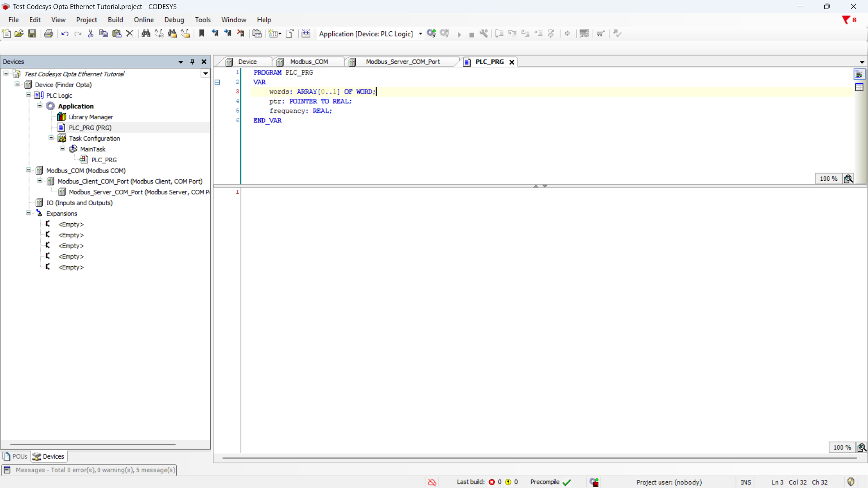The image size is (868, 488).
Task: Collapse the VAR block fold marker
Action: [x=217, y=82]
